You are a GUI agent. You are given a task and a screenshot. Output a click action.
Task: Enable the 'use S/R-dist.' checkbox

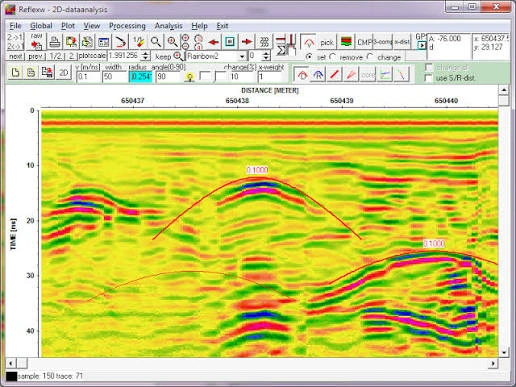pos(429,78)
